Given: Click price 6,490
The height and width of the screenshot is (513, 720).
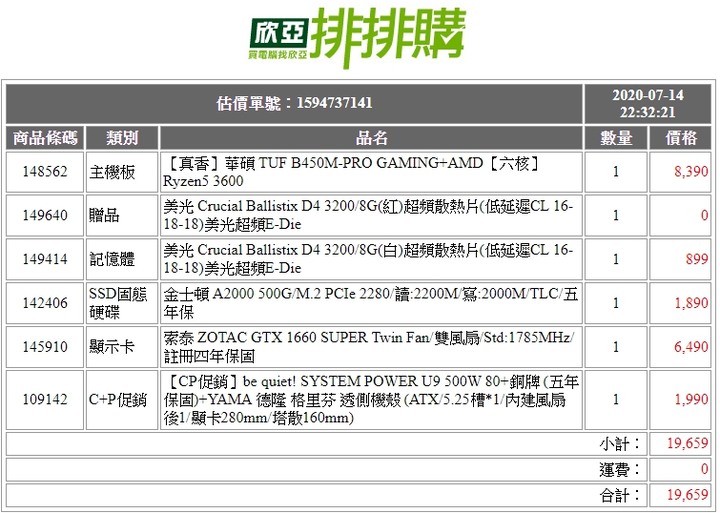Looking at the screenshot, I should click(x=691, y=347).
